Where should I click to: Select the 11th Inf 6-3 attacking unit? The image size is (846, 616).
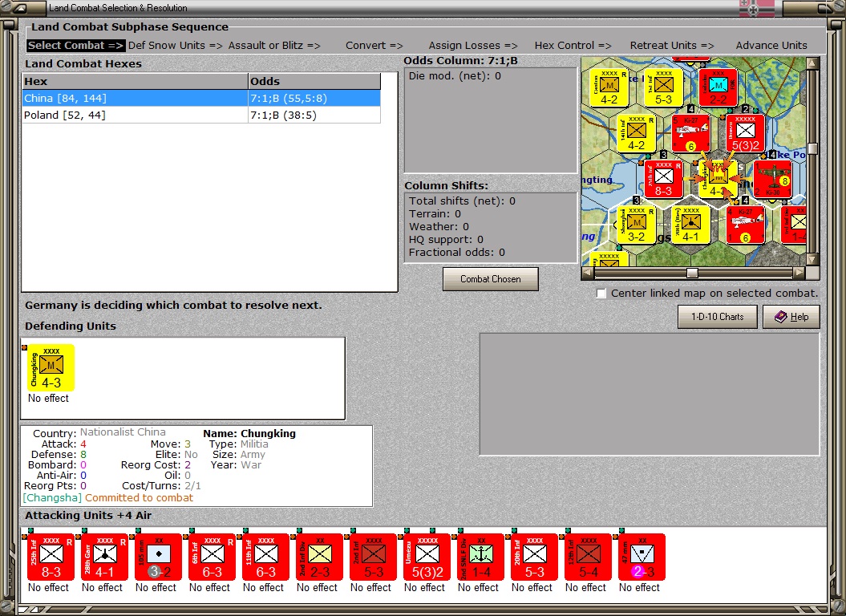(266, 557)
